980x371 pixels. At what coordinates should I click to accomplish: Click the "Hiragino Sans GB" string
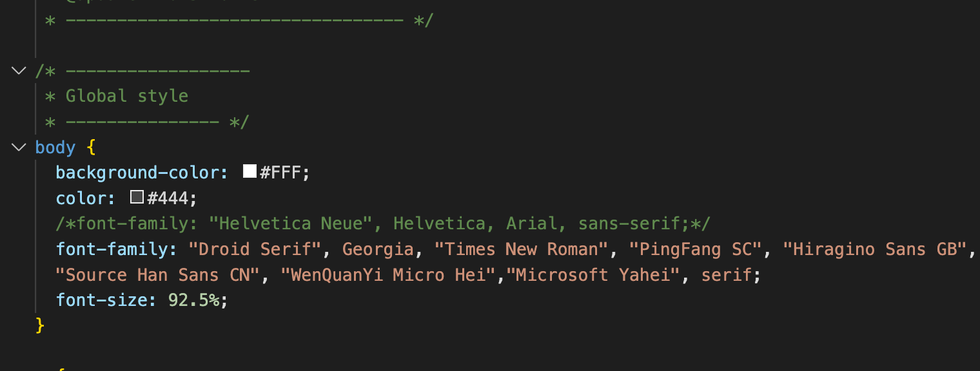(875, 249)
